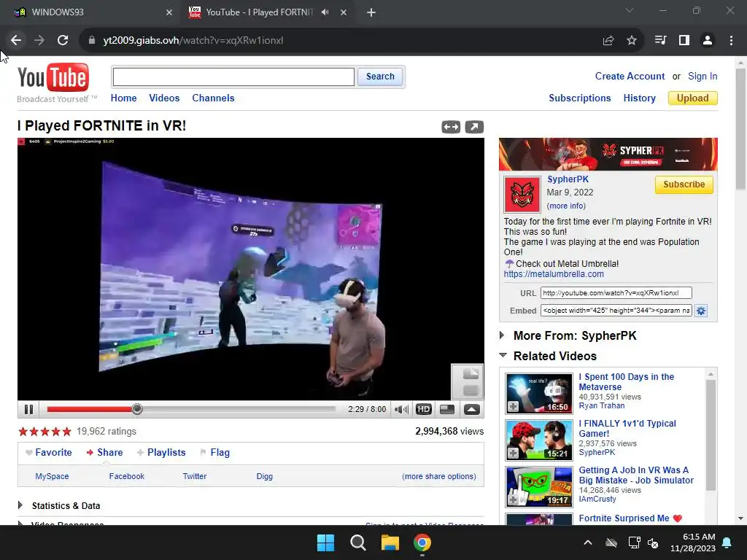This screenshot has height=560, width=747.
Task: Toggle HD quality on the player
Action: [x=424, y=410]
